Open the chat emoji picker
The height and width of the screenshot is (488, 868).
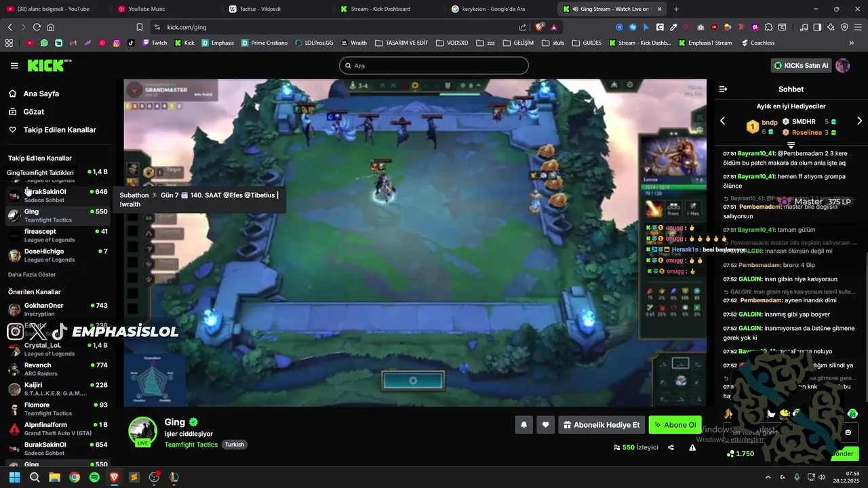tap(848, 432)
